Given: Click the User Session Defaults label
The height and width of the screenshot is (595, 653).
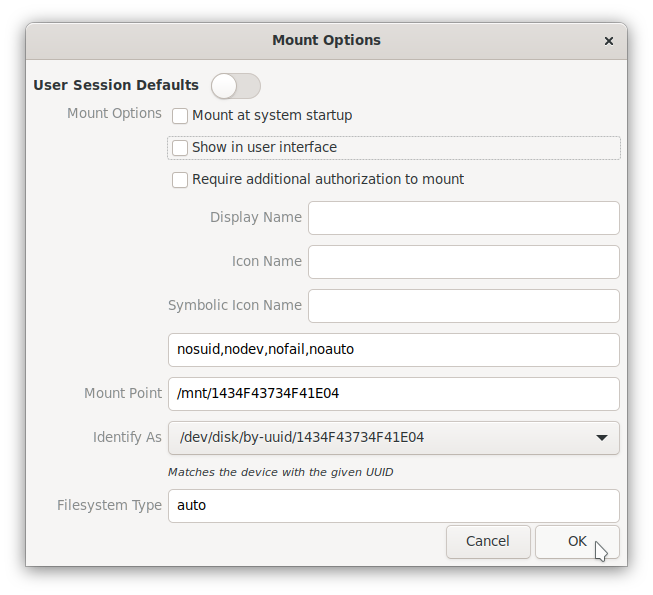Looking at the screenshot, I should (x=116, y=85).
